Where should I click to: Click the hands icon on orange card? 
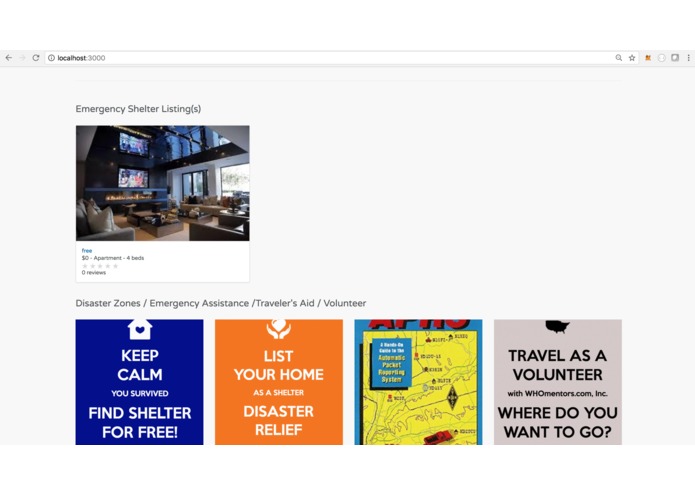[x=279, y=329]
